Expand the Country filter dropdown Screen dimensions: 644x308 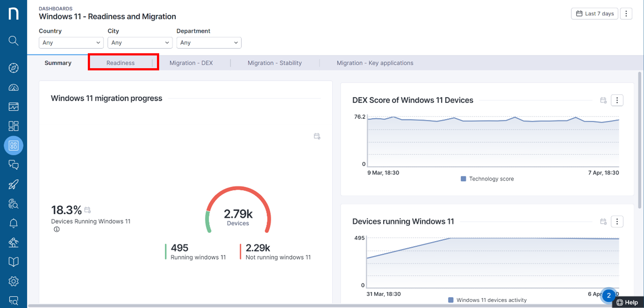71,43
